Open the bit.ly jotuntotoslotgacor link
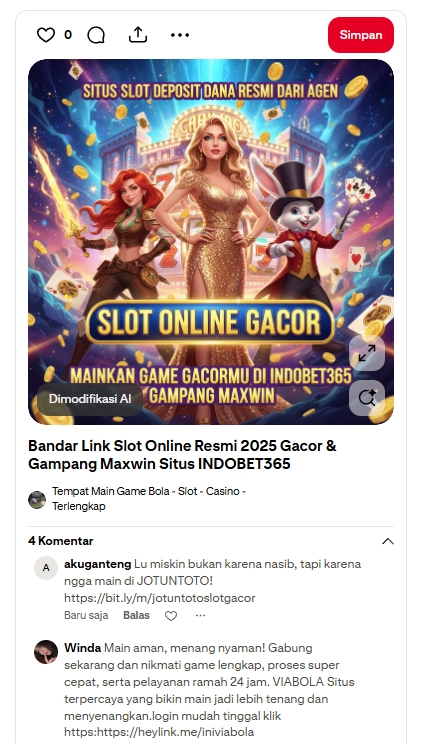The height and width of the screenshot is (743, 421). tap(160, 598)
